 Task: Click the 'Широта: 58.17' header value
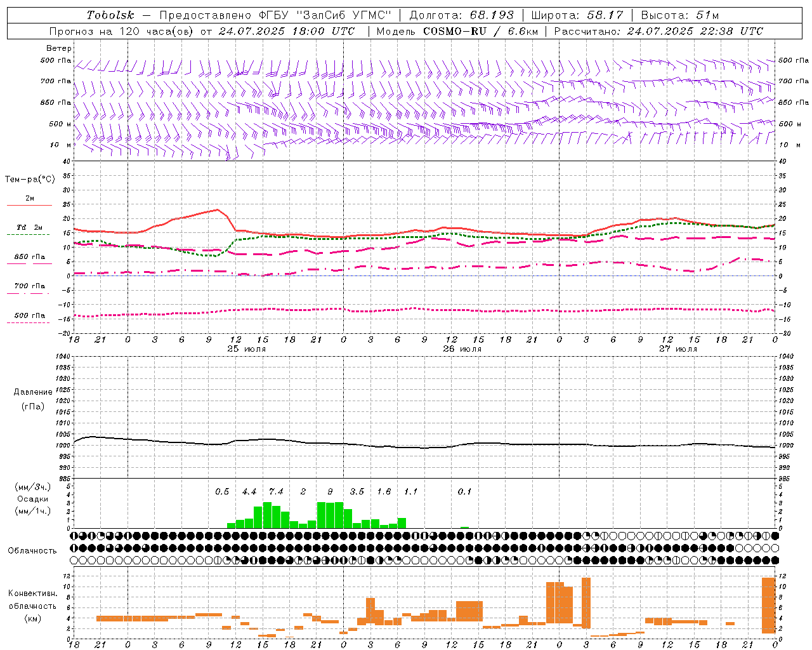[x=577, y=15]
